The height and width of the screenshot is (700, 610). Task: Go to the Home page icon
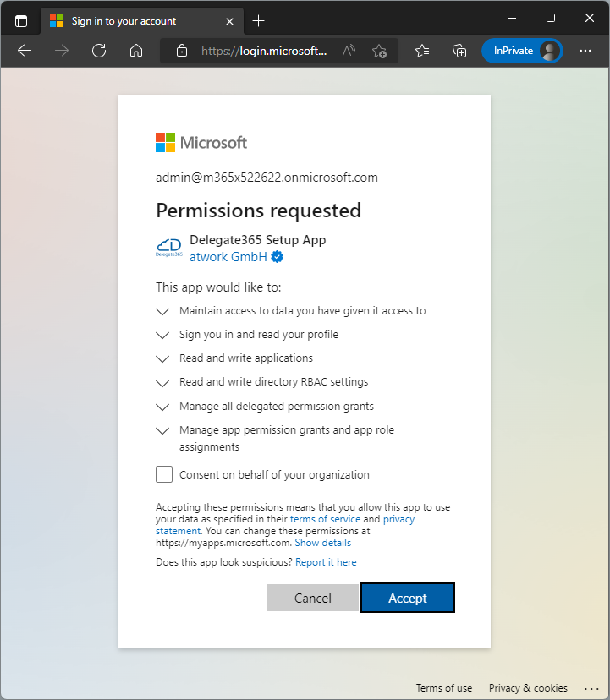coord(136,51)
